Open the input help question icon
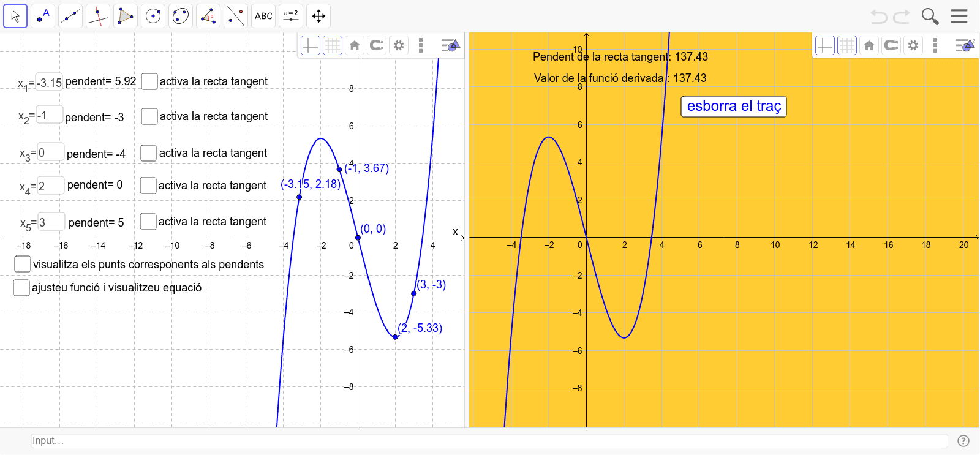 [x=963, y=440]
